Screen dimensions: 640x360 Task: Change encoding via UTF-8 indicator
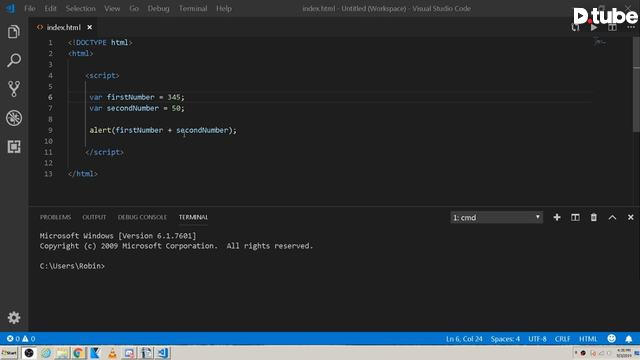pos(537,339)
